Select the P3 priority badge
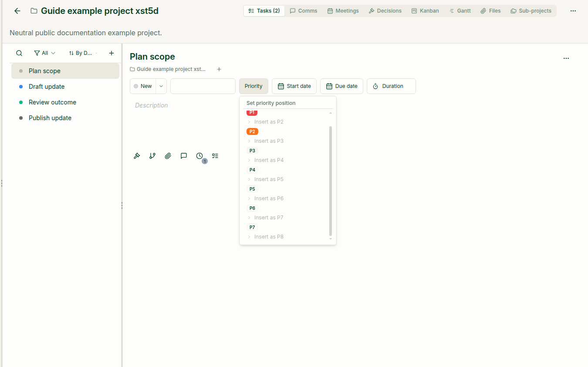Screen dimensions: 588x367 tap(252, 151)
